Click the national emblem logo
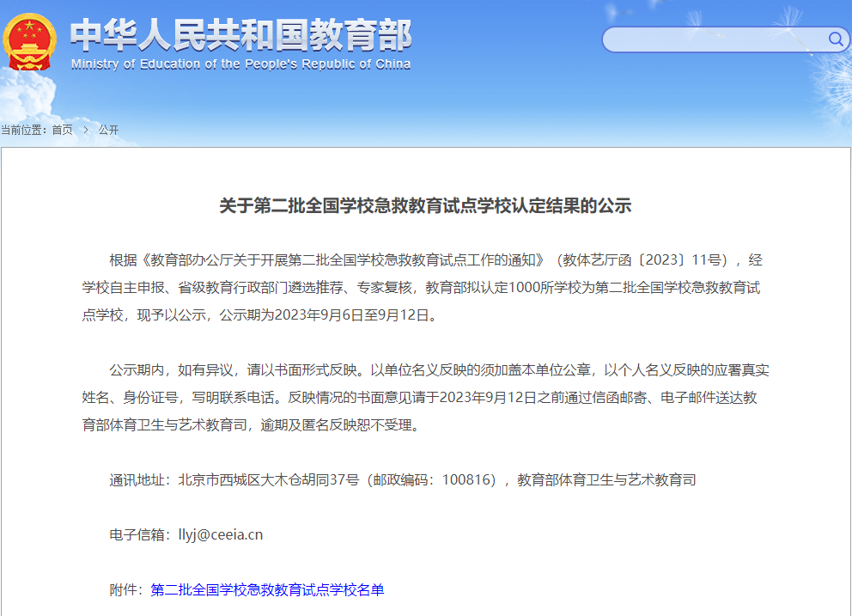 point(30,40)
